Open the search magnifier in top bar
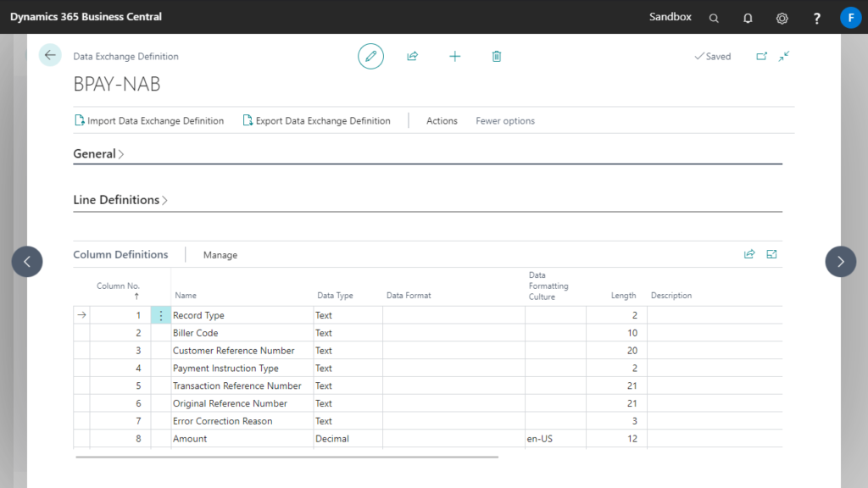 (x=714, y=18)
